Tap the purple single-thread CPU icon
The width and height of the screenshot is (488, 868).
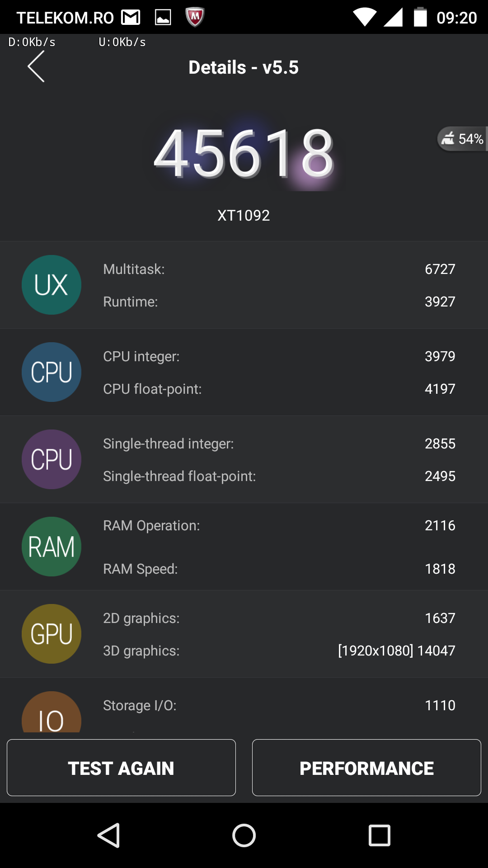point(52,459)
